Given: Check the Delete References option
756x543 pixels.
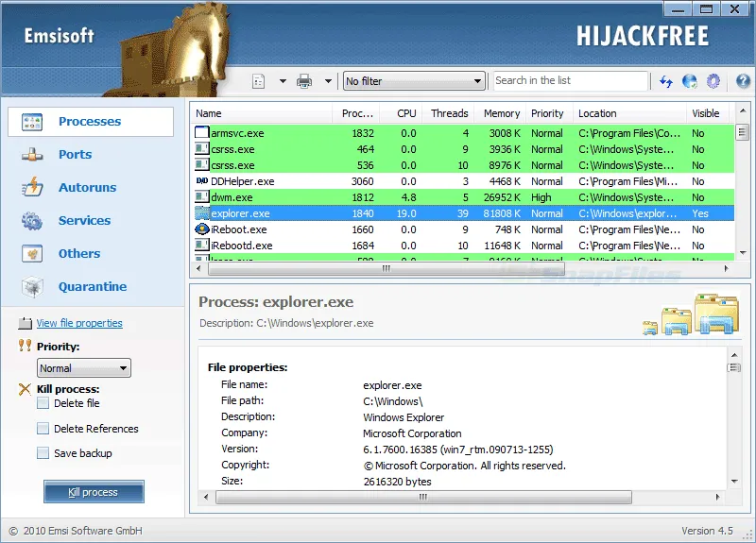Looking at the screenshot, I should (43, 429).
